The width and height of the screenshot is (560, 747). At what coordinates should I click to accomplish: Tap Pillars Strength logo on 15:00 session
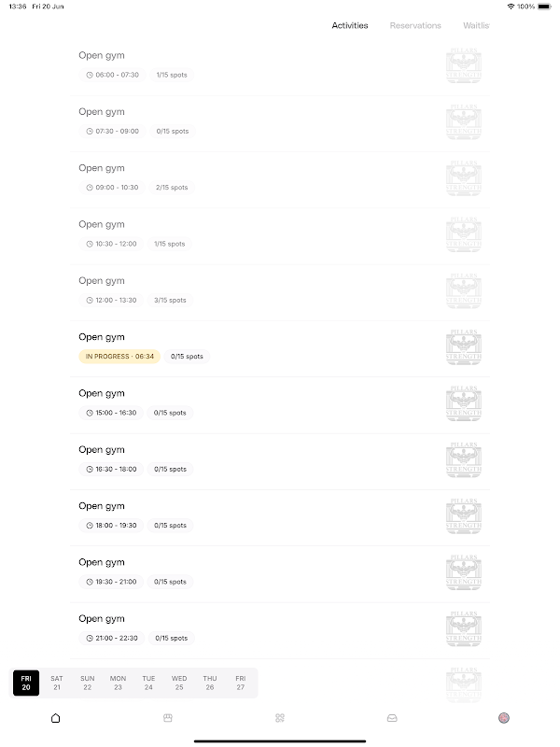(x=464, y=403)
